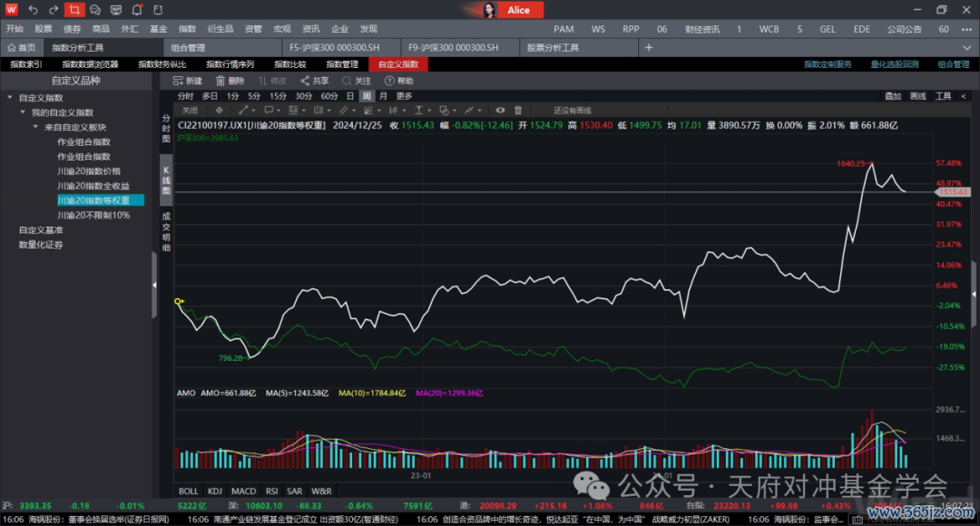Switch chart period to 分时
The width and height of the screenshot is (980, 526).
pyautogui.click(x=186, y=96)
